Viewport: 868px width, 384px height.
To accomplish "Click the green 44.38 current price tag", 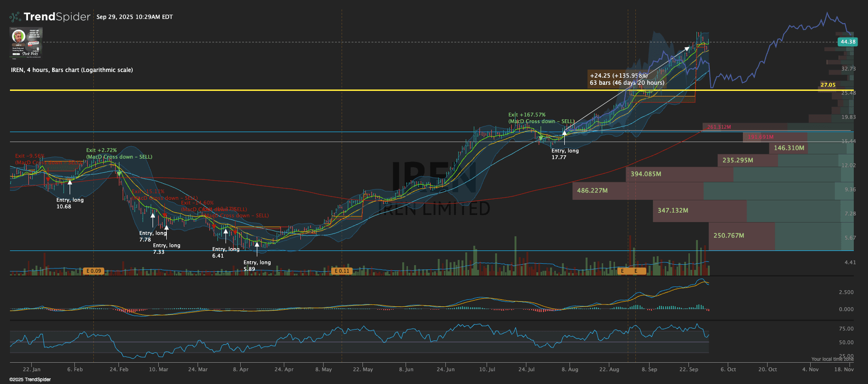I will [848, 42].
